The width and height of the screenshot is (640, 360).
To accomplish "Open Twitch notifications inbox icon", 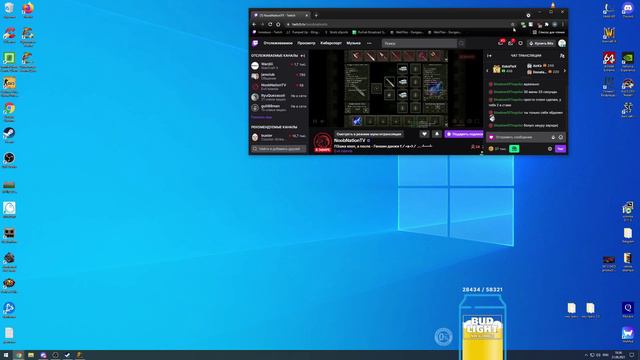I will 501,43.
